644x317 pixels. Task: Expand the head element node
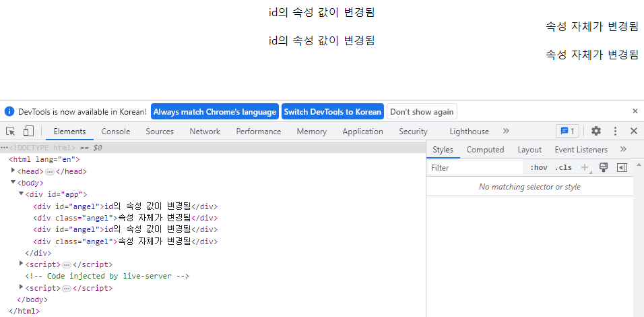[13, 170]
